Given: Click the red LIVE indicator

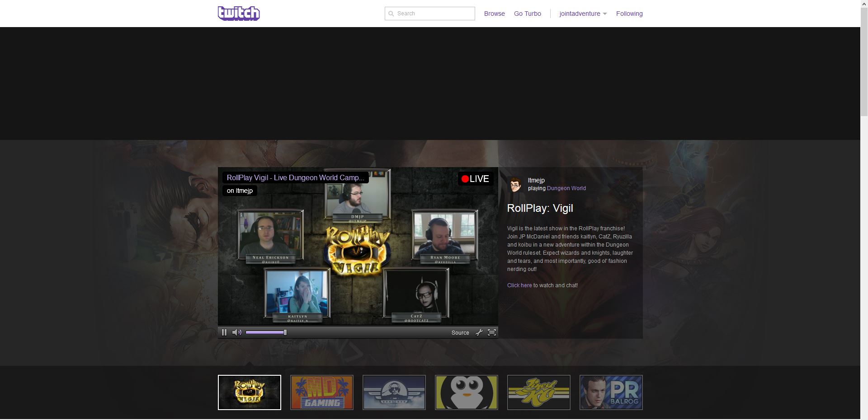Looking at the screenshot, I should [x=475, y=179].
